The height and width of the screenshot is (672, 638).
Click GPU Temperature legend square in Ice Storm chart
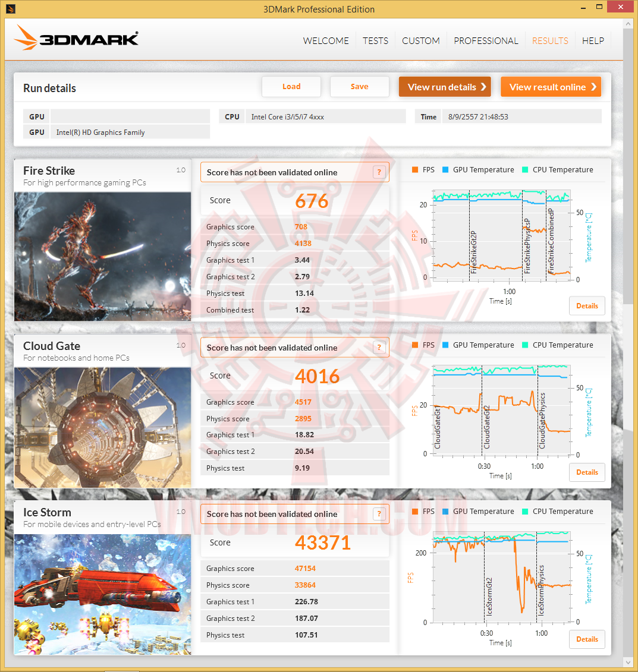point(445,512)
